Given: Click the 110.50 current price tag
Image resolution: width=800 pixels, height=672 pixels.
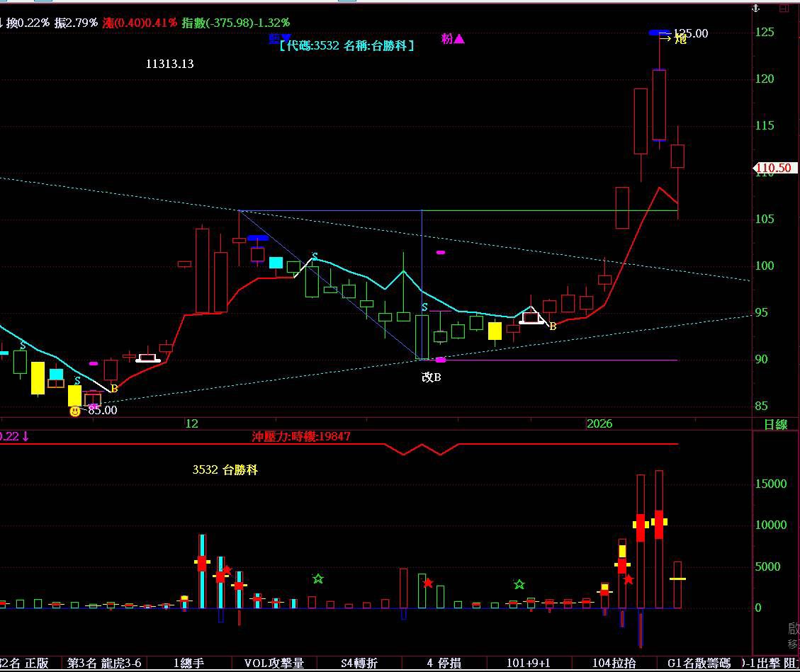Looking at the screenshot, I should click(774, 168).
